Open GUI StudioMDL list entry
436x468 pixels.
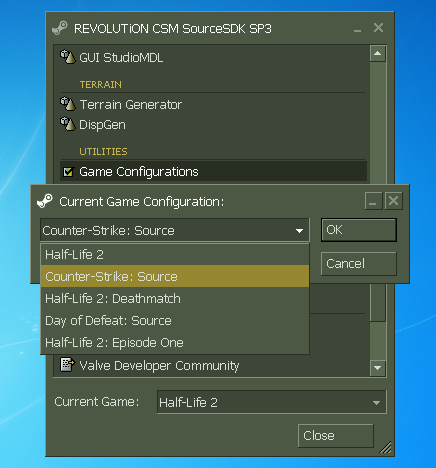tap(213, 57)
